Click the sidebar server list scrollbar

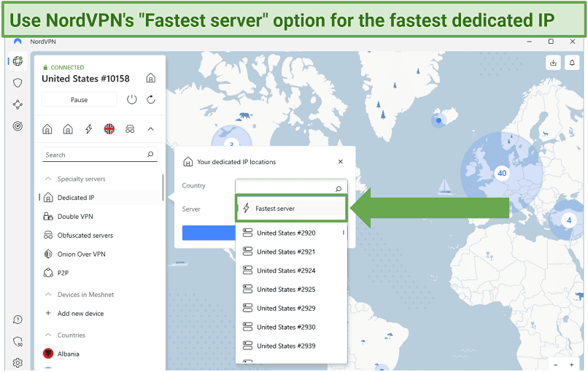(163, 187)
